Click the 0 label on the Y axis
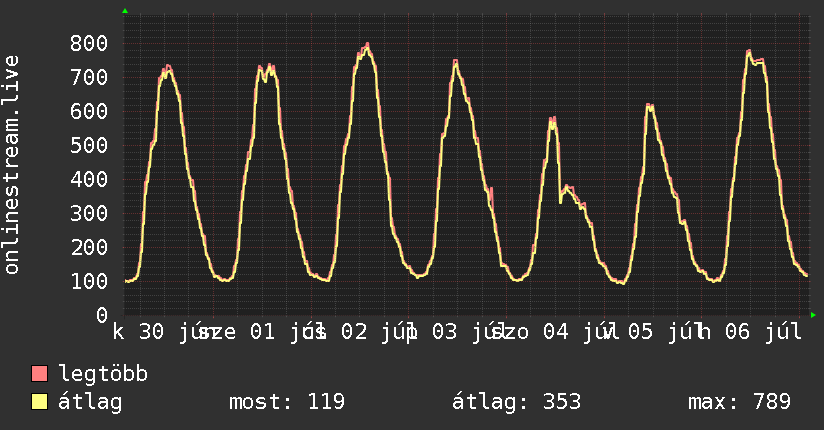The height and width of the screenshot is (430, 824). click(102, 315)
